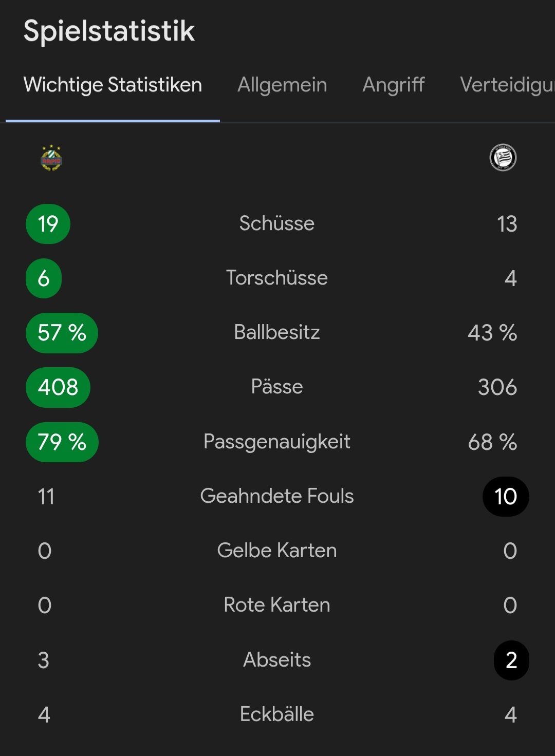This screenshot has height=756, width=555.
Task: Click the Eckbälle stat label
Action: [x=277, y=714]
